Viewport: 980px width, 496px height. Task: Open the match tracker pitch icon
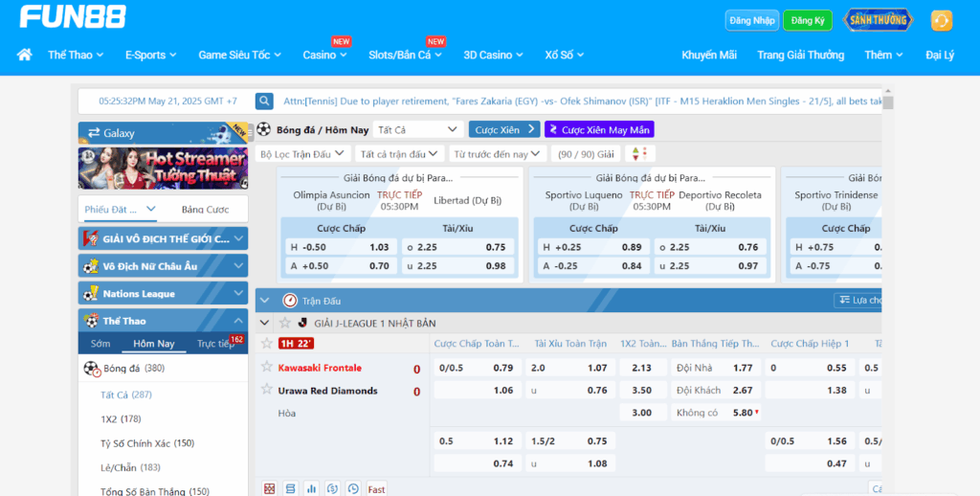[269, 489]
